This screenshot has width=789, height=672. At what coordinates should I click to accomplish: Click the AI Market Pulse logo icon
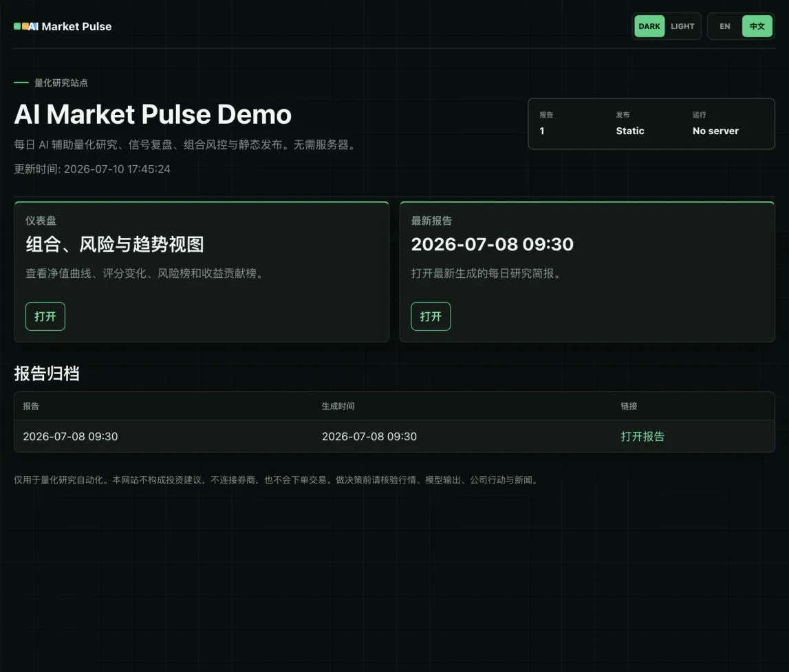tap(25, 26)
